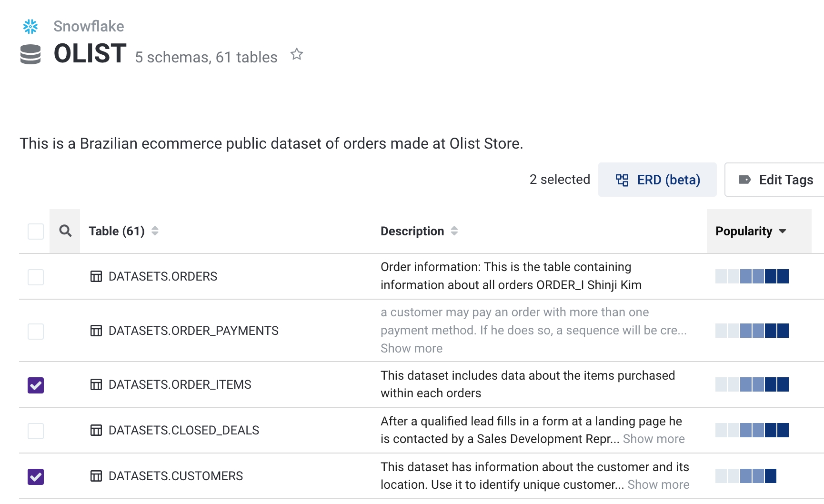
Task: Uncheck the DATASETS.ORDER_ITEMS checkbox
Action: pos(36,385)
